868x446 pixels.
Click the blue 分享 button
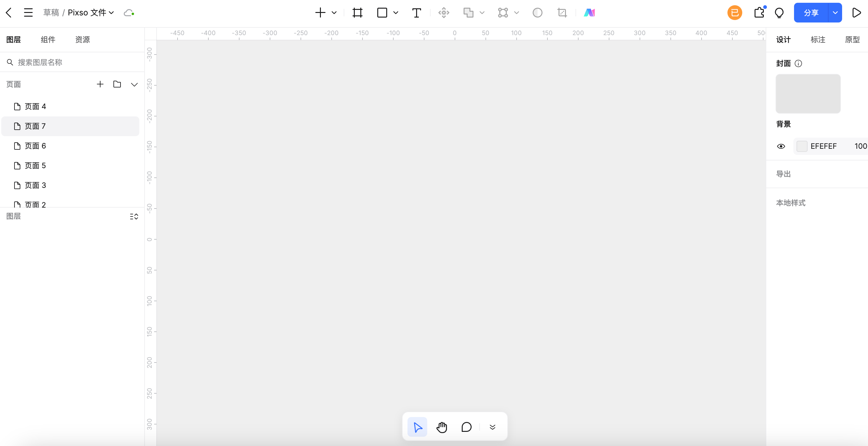click(811, 13)
